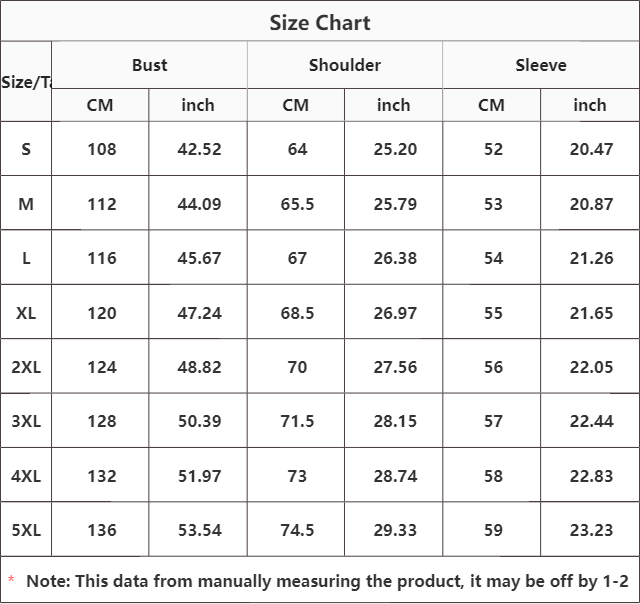The image size is (640, 604).
Task: Click the S size row label
Action: click(26, 149)
